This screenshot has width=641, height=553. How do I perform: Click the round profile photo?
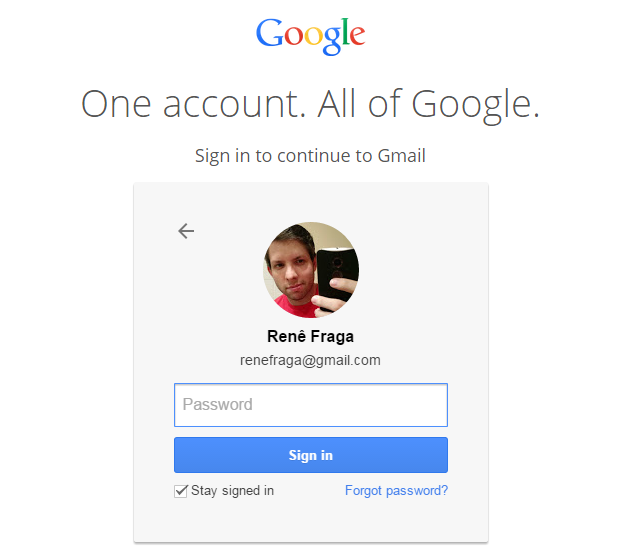tap(311, 270)
